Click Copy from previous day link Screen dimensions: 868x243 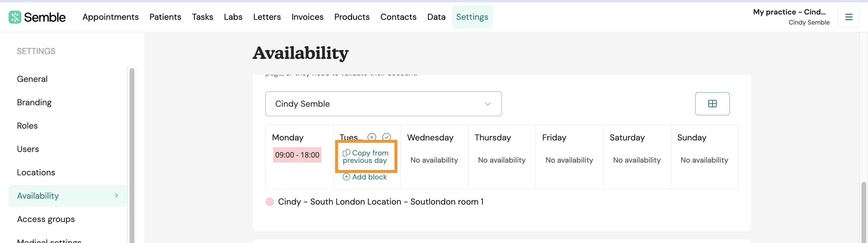pyautogui.click(x=366, y=157)
